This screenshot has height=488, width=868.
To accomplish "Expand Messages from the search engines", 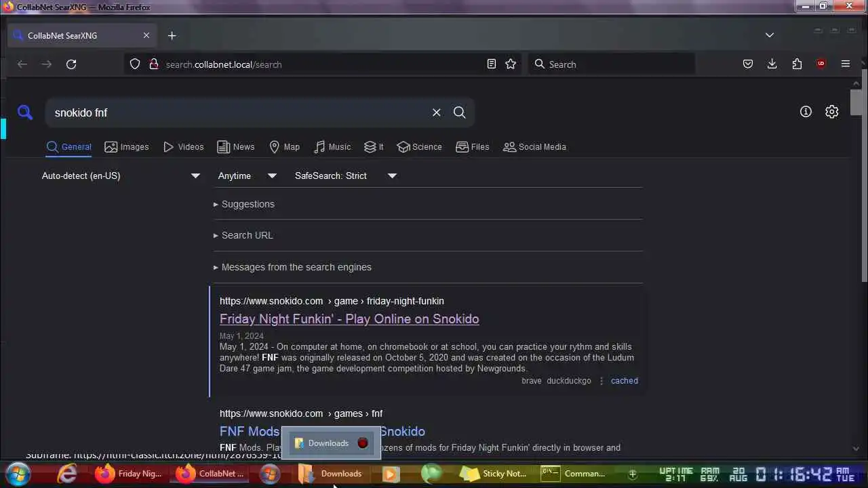I will pos(292,267).
